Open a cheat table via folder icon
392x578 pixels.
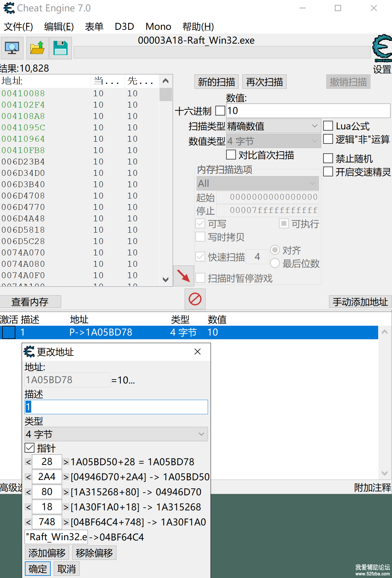click(x=37, y=48)
